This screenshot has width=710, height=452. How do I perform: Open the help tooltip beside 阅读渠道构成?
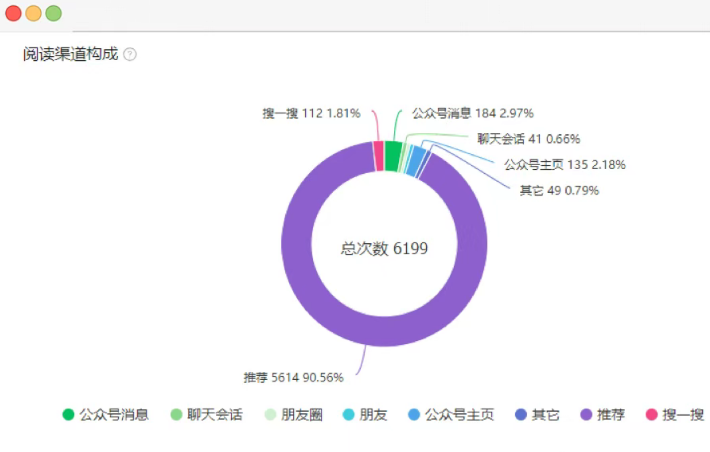click(130, 54)
